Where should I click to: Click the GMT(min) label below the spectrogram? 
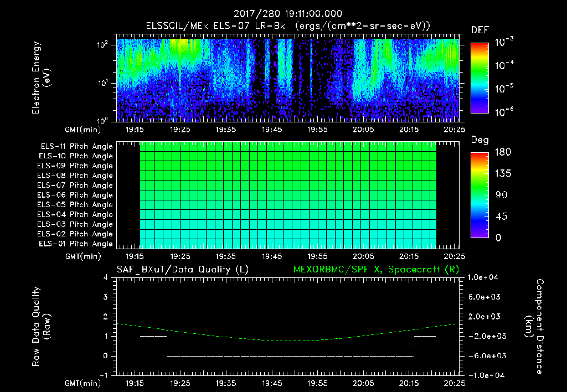click(83, 130)
